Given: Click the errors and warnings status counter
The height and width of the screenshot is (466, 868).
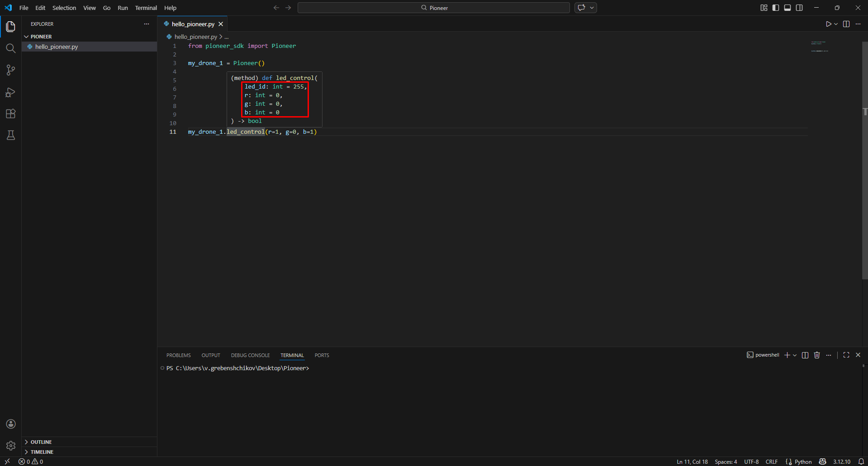Looking at the screenshot, I should click(31, 461).
